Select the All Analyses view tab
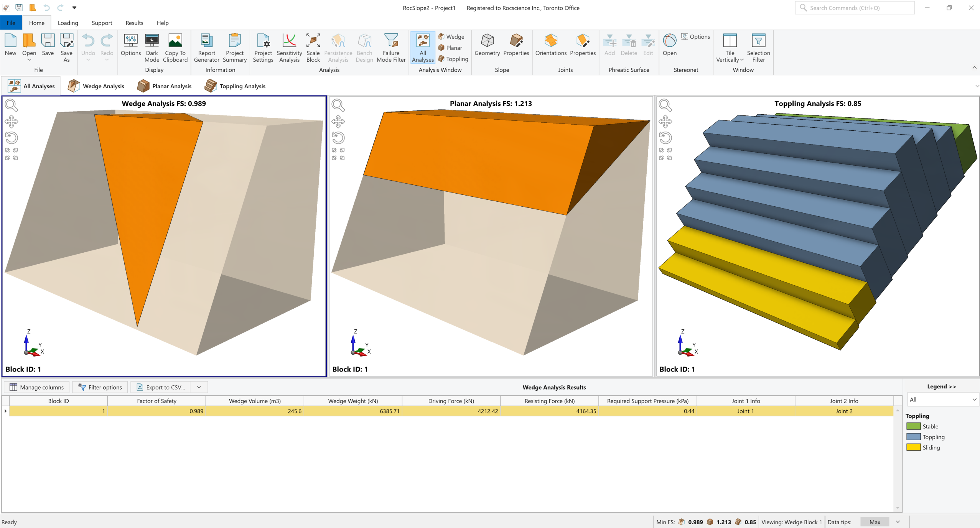This screenshot has width=980, height=528. (x=31, y=86)
